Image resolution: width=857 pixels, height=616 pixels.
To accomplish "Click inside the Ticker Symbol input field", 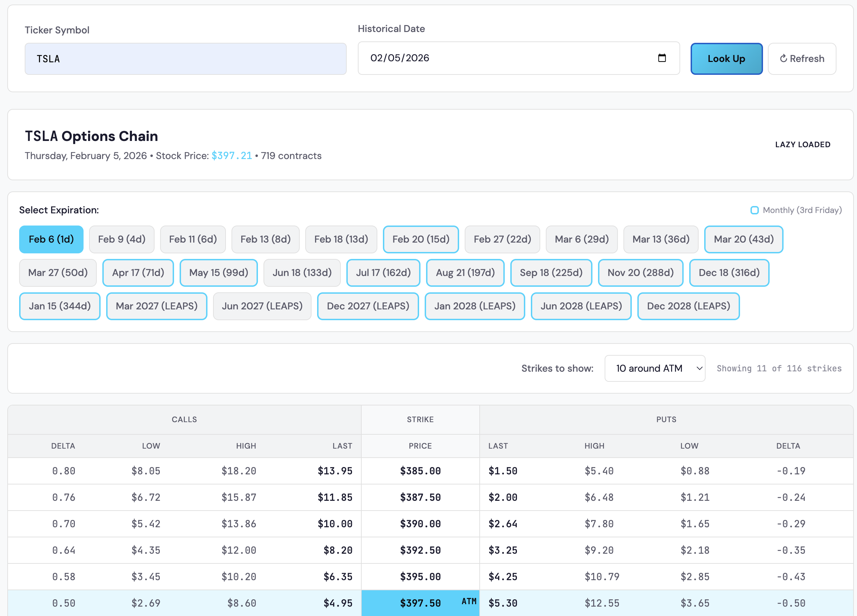I will [x=186, y=58].
